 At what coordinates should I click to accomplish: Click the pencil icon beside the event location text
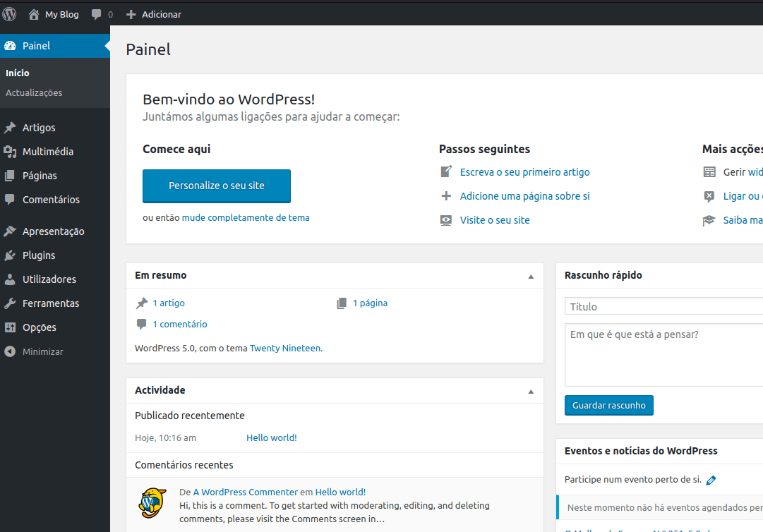pos(711,480)
